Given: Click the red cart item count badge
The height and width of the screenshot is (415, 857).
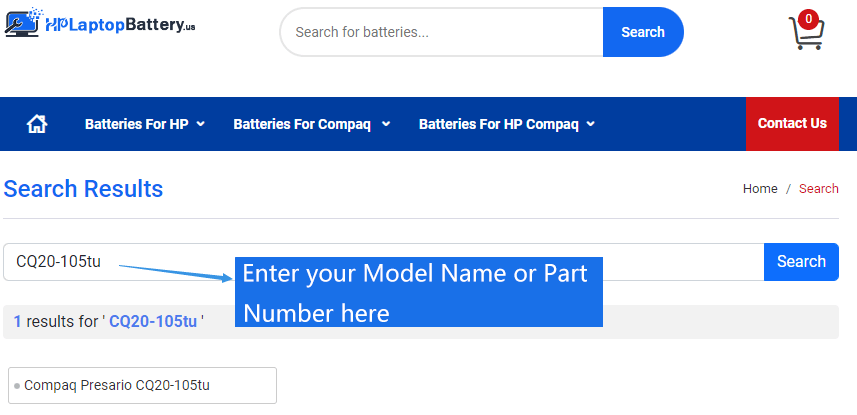Looking at the screenshot, I should pyautogui.click(x=808, y=18).
